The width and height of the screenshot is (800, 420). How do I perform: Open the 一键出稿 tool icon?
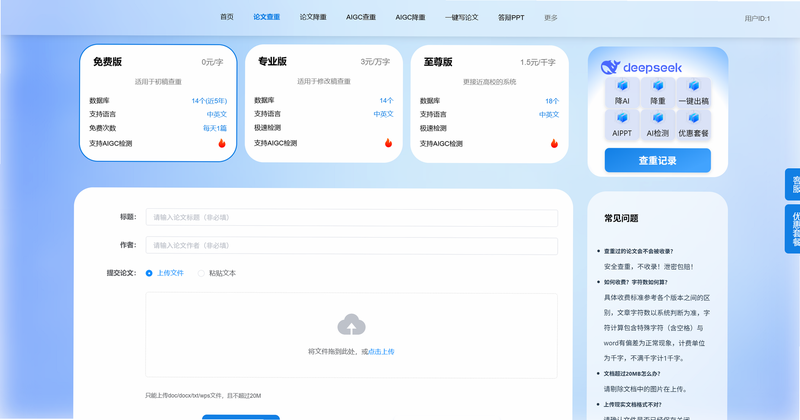(693, 93)
